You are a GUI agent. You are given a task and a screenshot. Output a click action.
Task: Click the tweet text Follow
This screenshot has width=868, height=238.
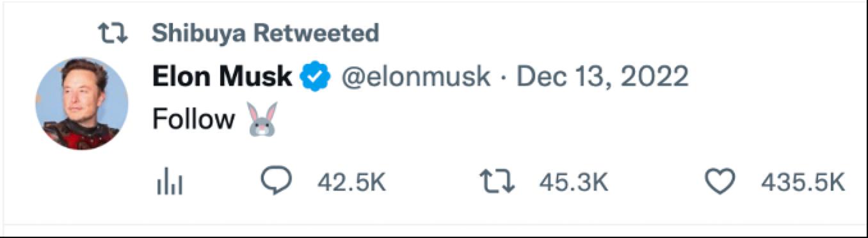(194, 120)
